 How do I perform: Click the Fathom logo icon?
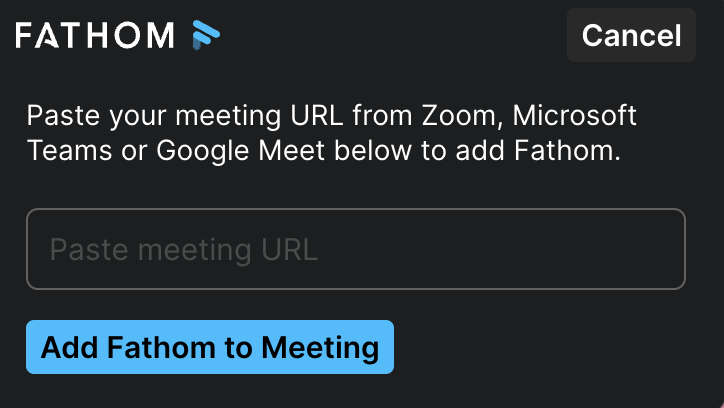205,36
